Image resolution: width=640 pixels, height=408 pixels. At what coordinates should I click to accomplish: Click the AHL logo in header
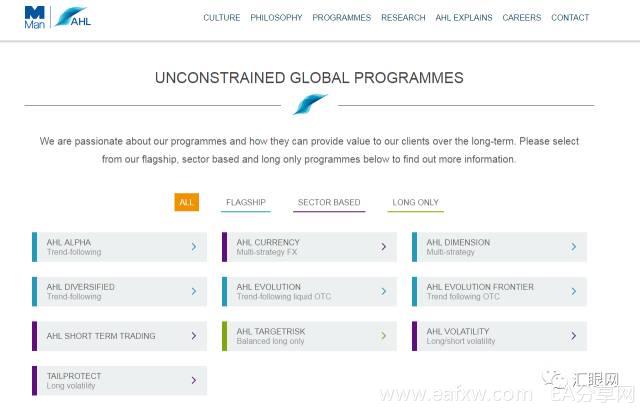[x=73, y=18]
